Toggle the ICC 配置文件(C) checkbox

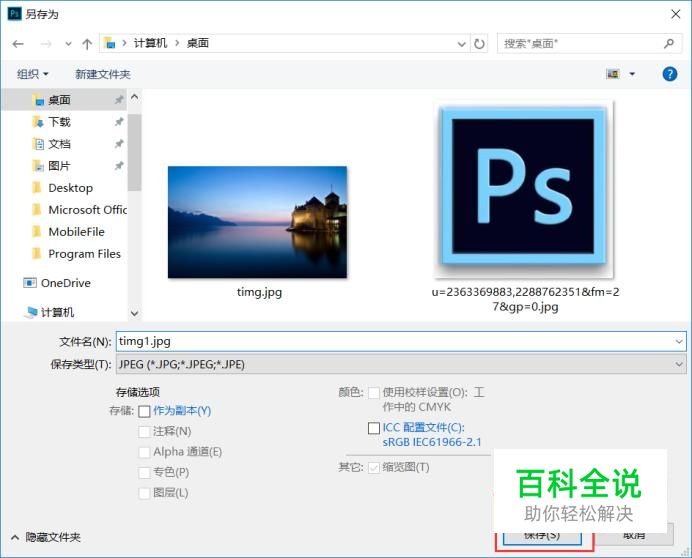(374, 428)
